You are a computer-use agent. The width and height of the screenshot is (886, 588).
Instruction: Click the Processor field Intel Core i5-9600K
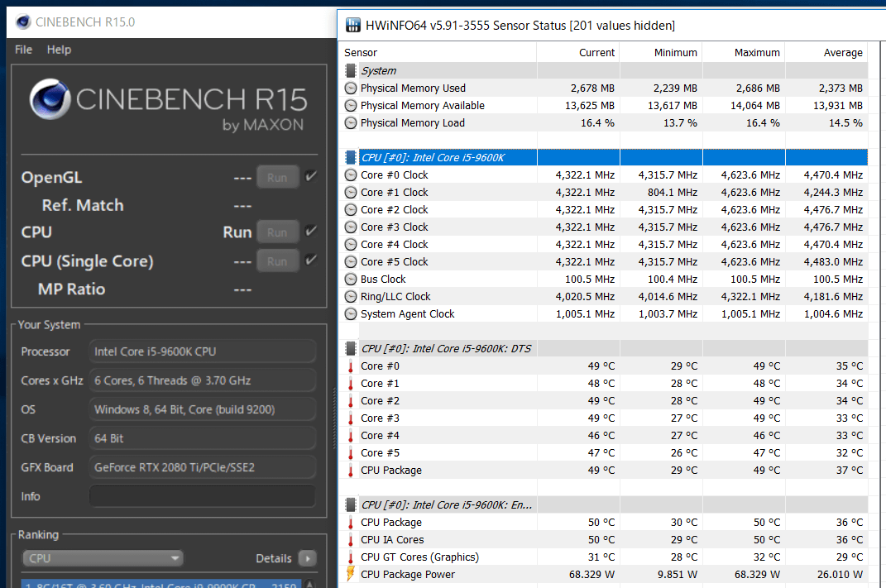coord(203,351)
